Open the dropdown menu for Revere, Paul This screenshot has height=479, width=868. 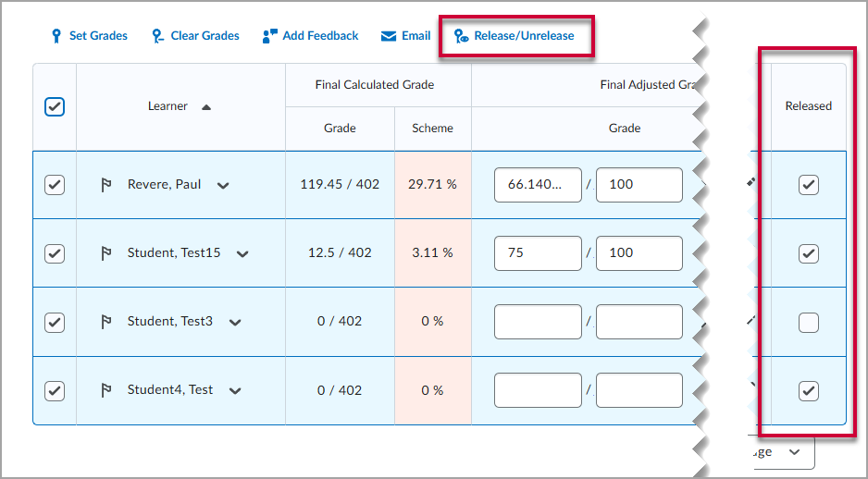(x=223, y=186)
